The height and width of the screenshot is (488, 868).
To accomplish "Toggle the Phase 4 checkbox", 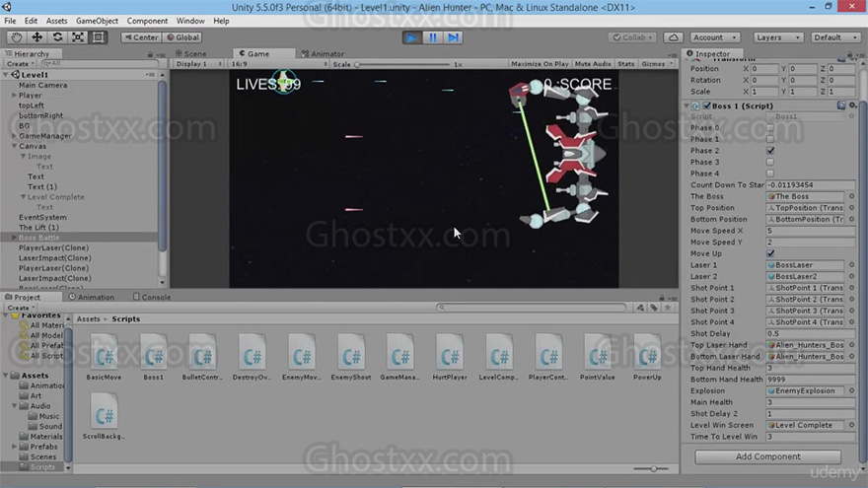I will 770,174.
